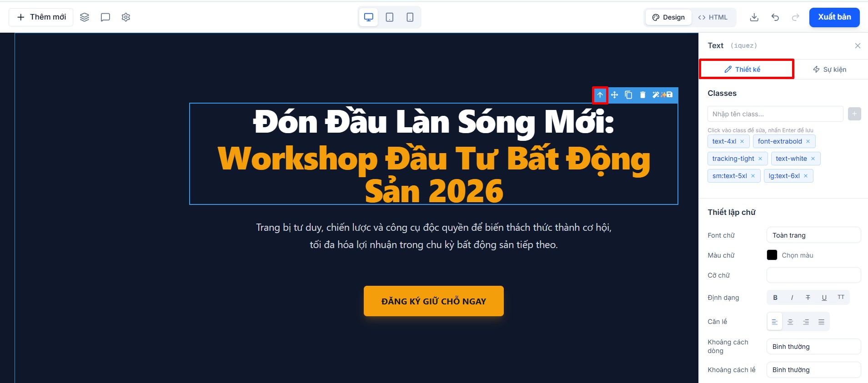Select parent element arrow icon

[600, 95]
